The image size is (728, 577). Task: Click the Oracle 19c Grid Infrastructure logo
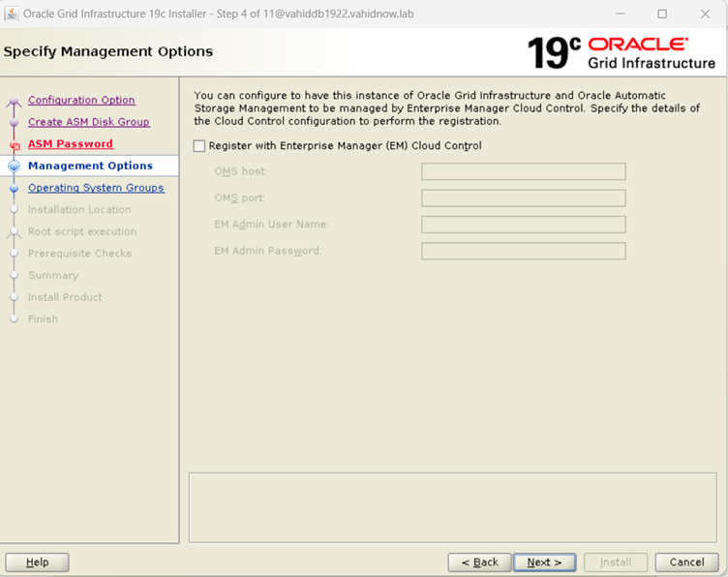(x=622, y=52)
